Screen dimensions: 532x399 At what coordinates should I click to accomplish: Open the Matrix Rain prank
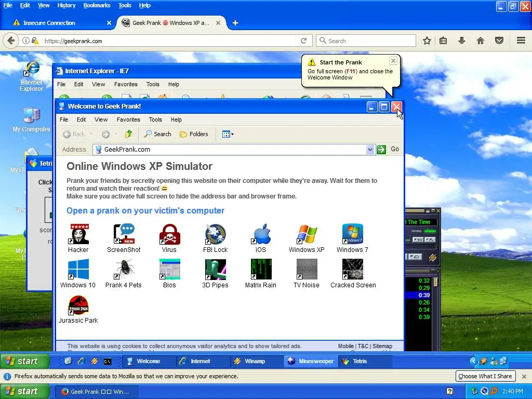(261, 273)
